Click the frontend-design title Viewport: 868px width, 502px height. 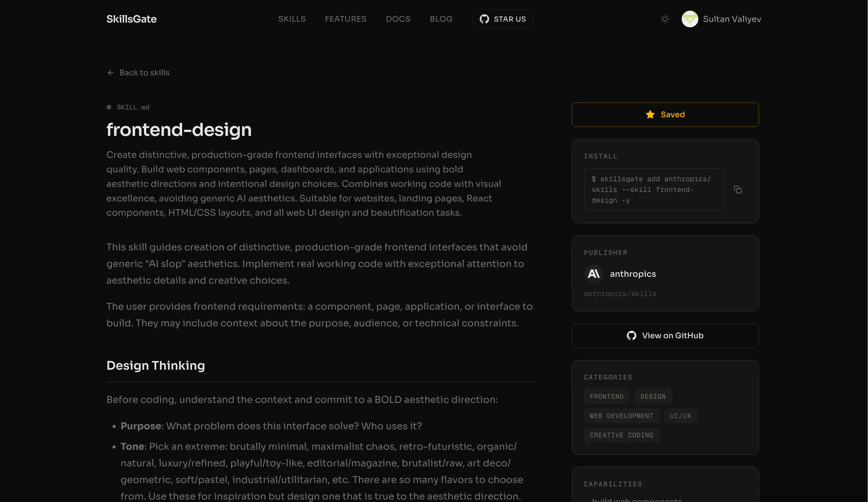(x=179, y=130)
